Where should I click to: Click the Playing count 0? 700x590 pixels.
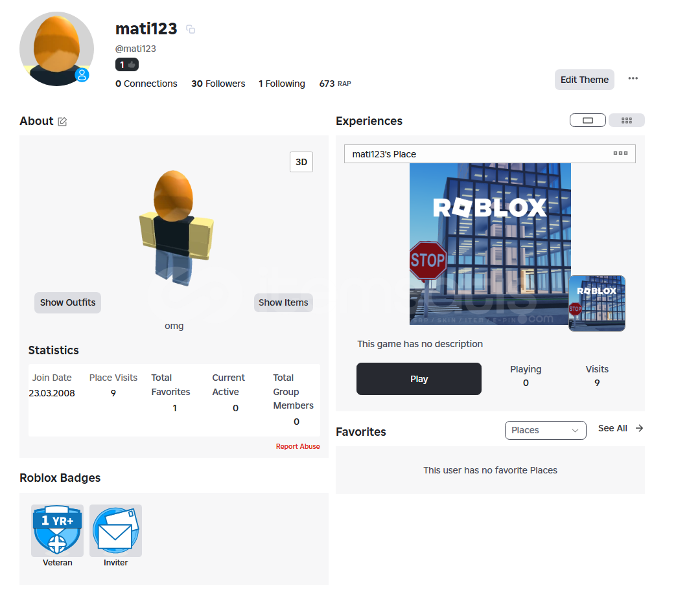point(526,383)
